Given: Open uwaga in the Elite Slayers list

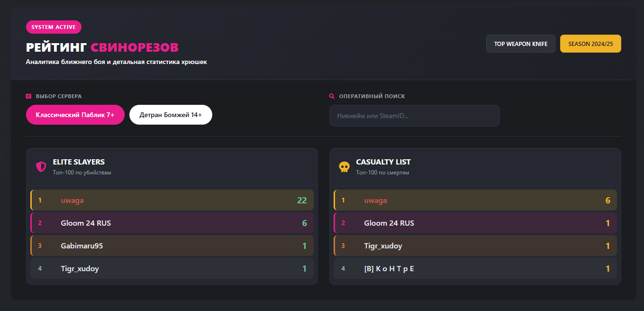Looking at the screenshot, I should click(x=72, y=200).
